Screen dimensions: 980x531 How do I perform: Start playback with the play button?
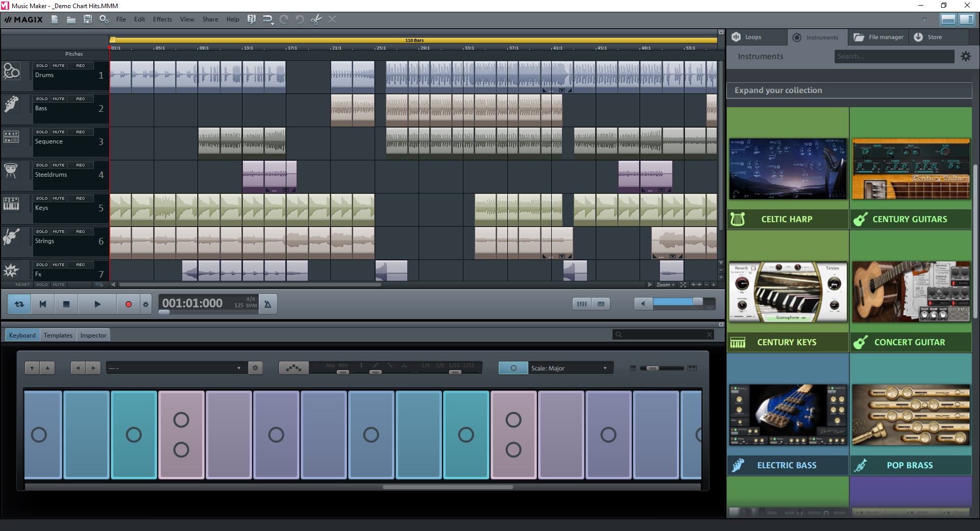[x=97, y=304]
